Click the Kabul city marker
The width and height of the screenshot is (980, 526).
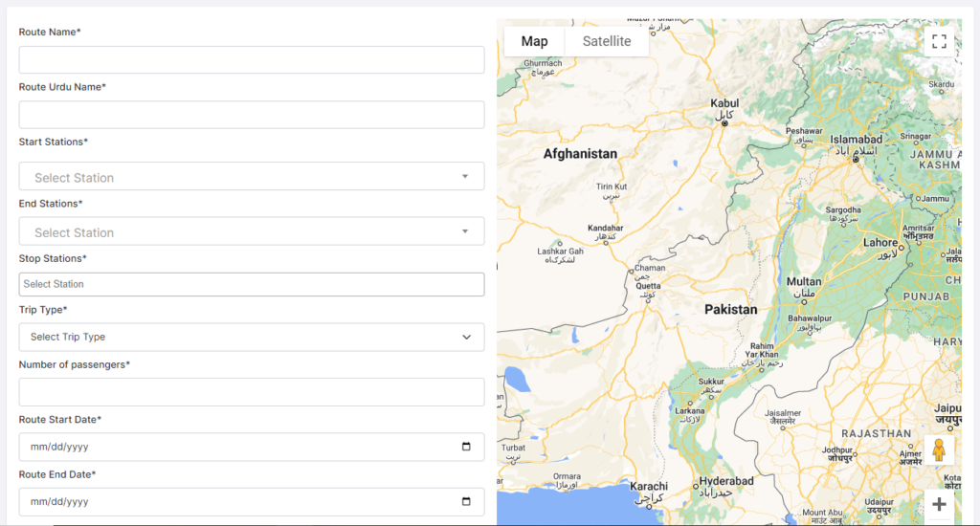tap(725, 122)
